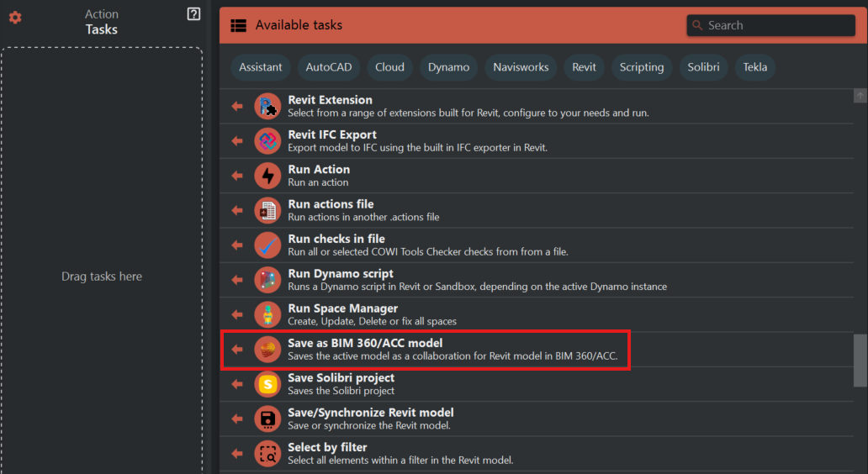Add Save as BIM 360/ACC model using arrow
Screen dimensions: 868x474
(x=237, y=350)
